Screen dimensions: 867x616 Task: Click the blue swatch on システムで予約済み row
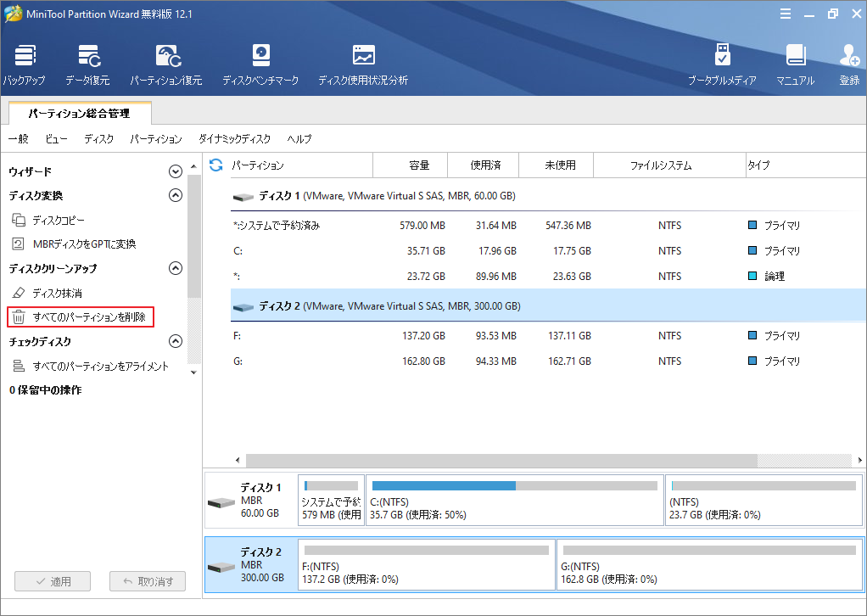[x=752, y=225]
